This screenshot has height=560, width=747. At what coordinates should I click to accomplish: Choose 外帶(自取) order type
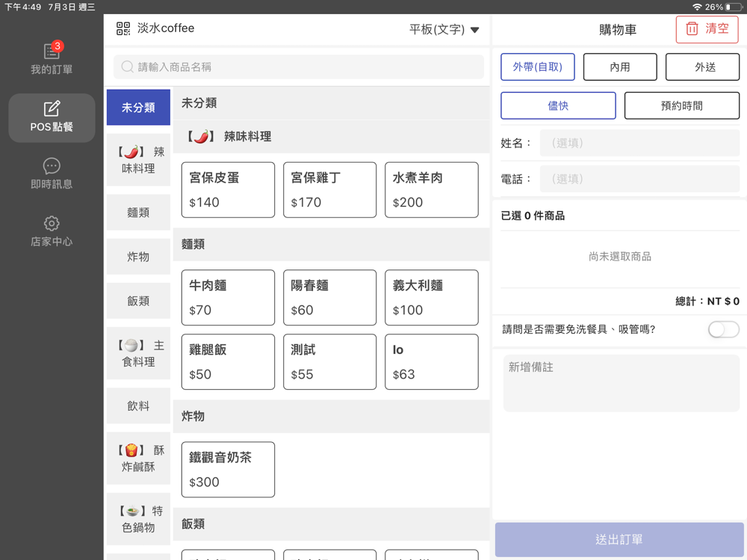pyautogui.click(x=537, y=67)
